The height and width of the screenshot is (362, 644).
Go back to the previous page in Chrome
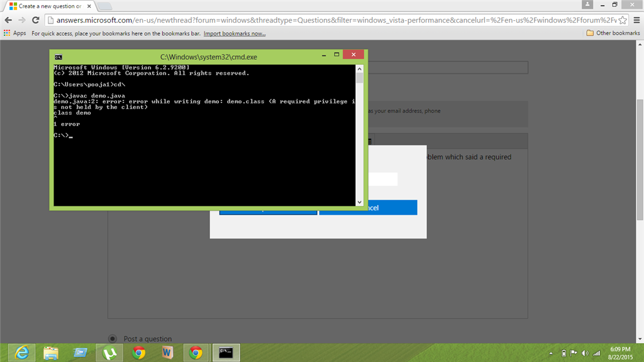click(x=8, y=20)
